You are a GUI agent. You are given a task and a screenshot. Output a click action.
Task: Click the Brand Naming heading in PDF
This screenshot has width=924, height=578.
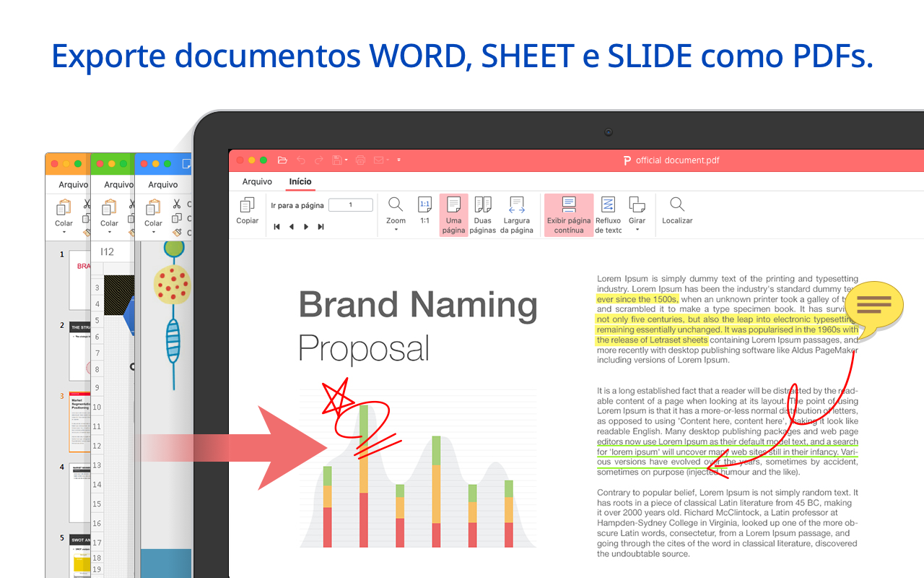tap(418, 304)
